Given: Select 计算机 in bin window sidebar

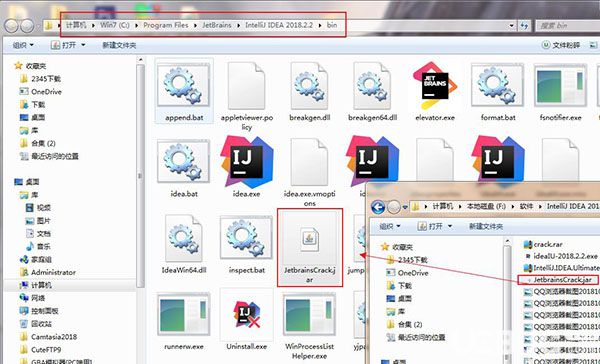Looking at the screenshot, I should pyautogui.click(x=36, y=286).
